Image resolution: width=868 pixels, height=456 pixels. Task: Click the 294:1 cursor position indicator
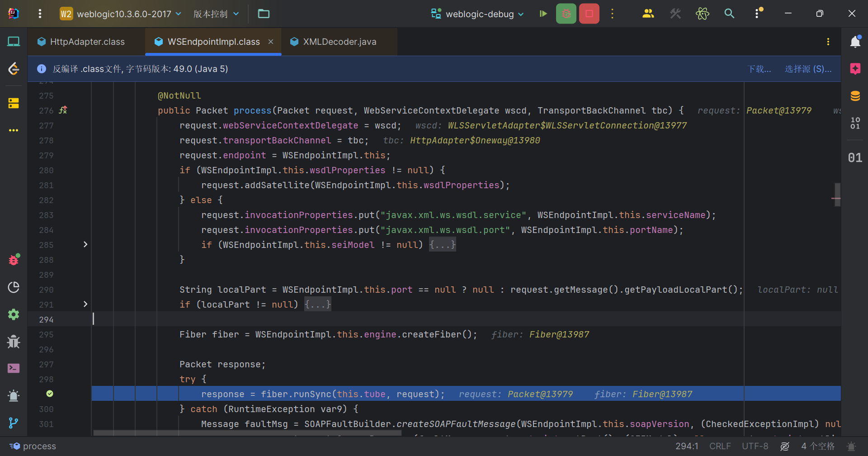click(x=687, y=446)
